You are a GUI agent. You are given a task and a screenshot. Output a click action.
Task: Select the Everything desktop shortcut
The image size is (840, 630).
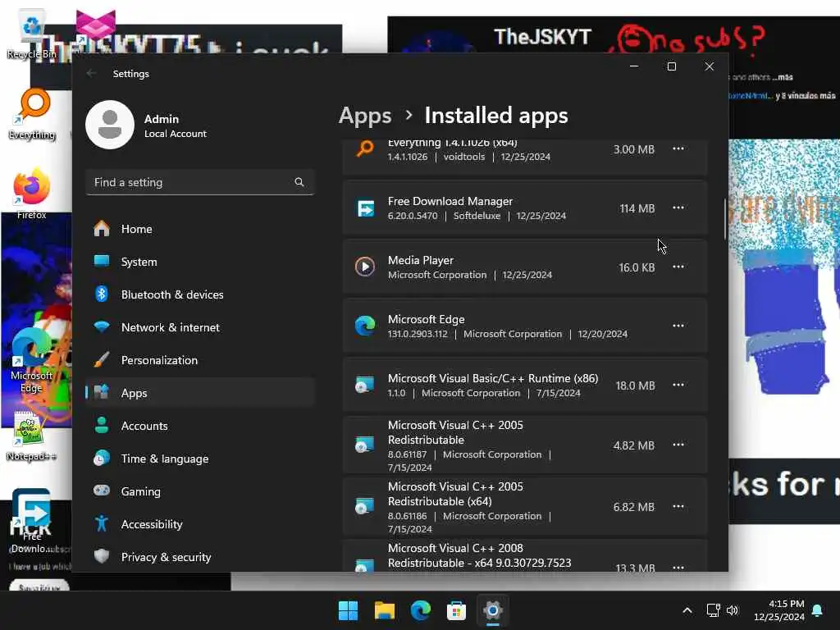[x=32, y=114]
